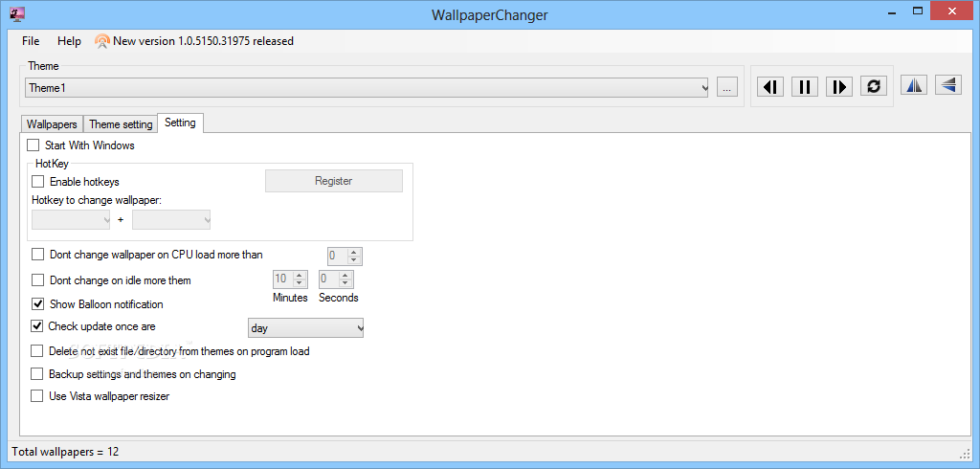This screenshot has height=469, width=980.
Task: Click the idle Minutes number field
Action: coord(282,279)
